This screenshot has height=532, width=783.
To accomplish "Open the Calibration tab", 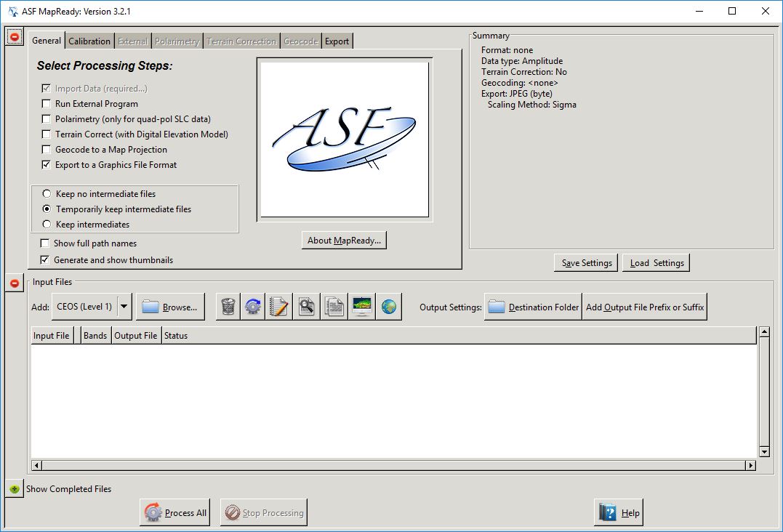I will point(89,41).
